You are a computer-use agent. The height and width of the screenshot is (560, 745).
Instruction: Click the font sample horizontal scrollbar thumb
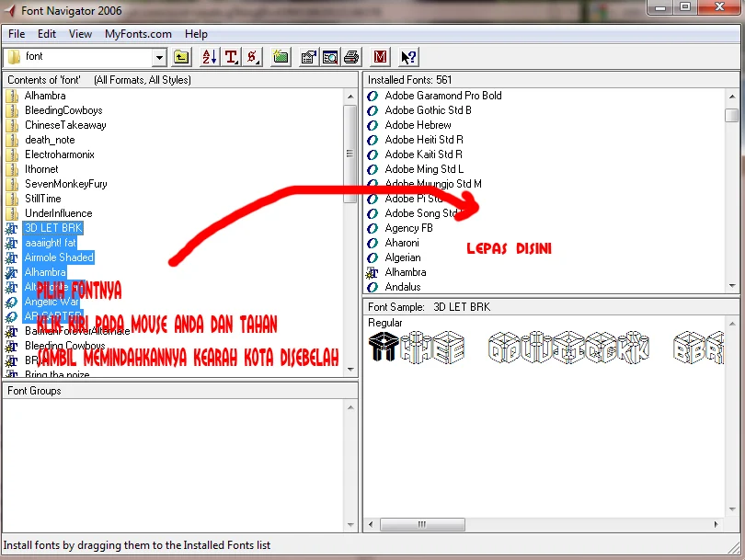pos(422,524)
